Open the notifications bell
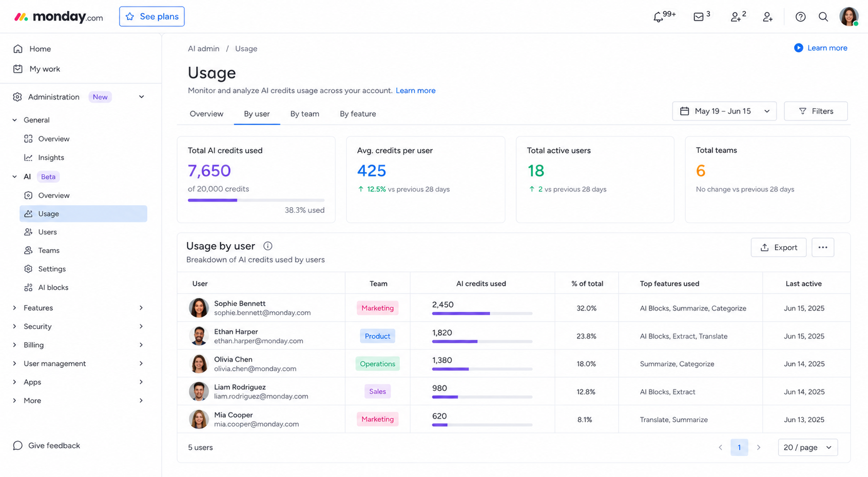This screenshot has height=477, width=868. coord(658,17)
